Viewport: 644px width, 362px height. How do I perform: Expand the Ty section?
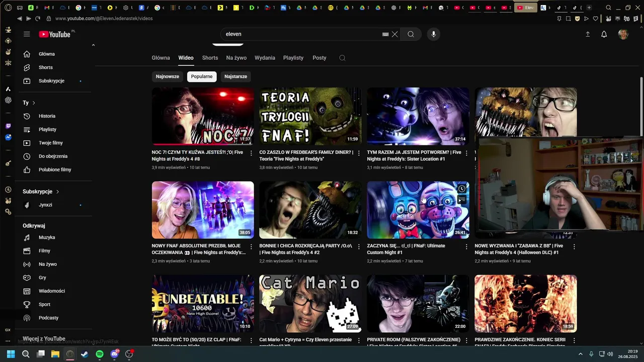point(29,103)
